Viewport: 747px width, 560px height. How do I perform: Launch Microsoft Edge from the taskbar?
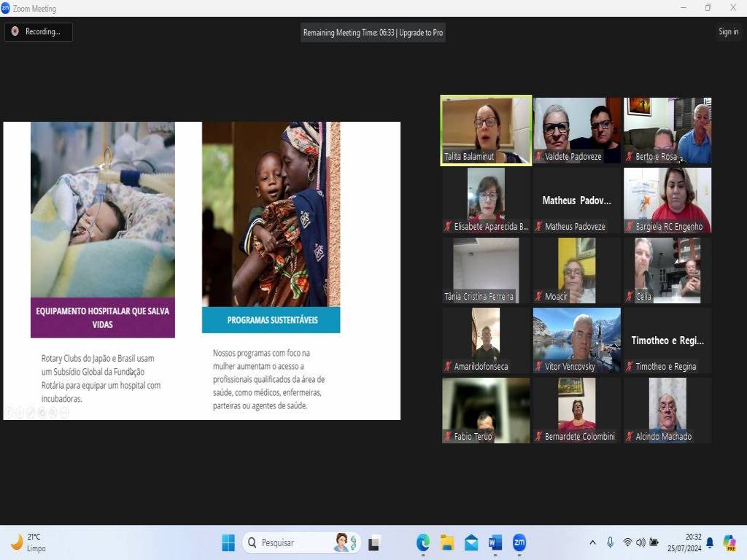tap(423, 542)
